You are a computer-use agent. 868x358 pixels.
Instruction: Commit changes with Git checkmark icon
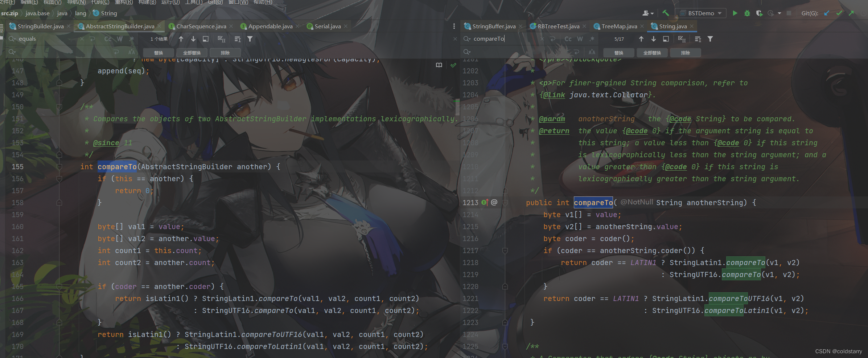[839, 13]
